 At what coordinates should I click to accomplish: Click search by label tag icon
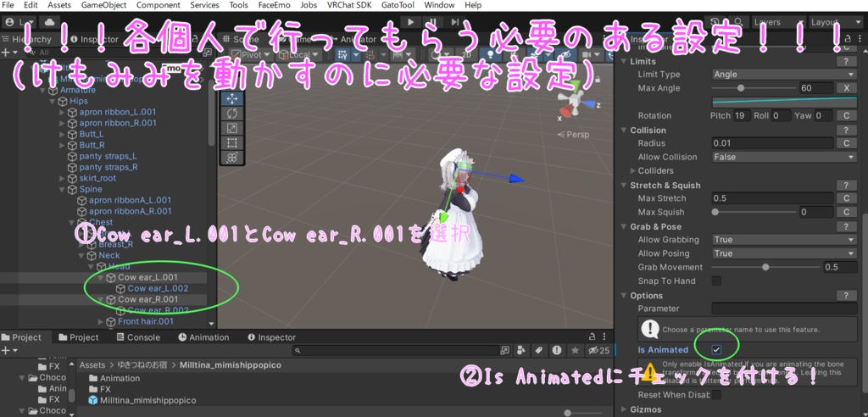538,350
